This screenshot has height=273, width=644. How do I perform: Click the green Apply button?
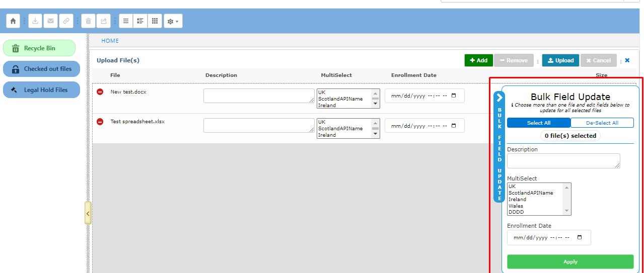570,261
